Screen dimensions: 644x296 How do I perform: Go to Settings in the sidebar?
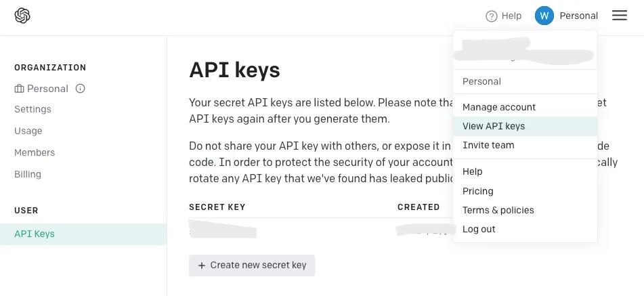pyautogui.click(x=33, y=109)
